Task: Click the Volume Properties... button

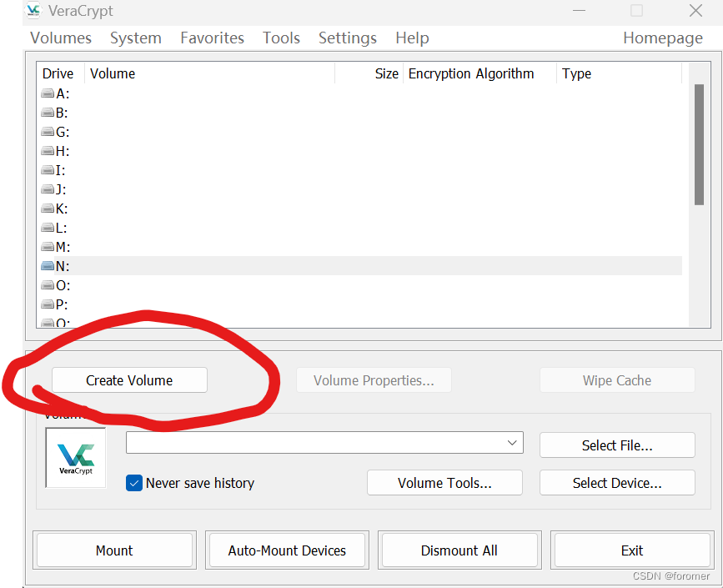Action: 374,380
